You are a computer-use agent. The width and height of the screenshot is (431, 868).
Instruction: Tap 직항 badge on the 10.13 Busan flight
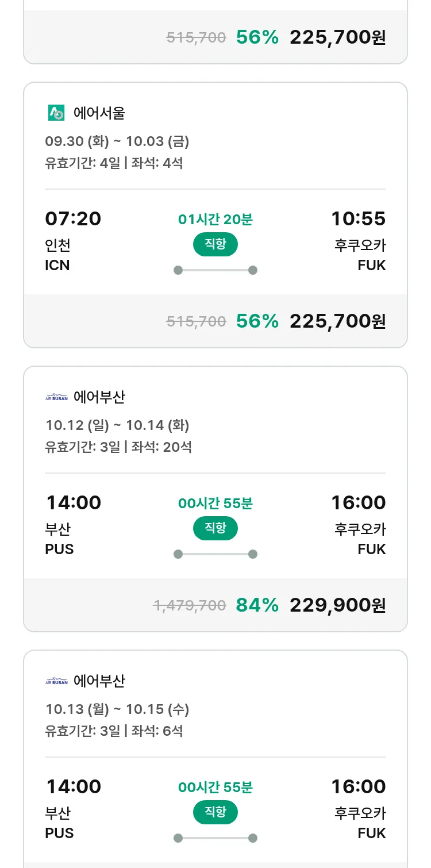tap(215, 812)
